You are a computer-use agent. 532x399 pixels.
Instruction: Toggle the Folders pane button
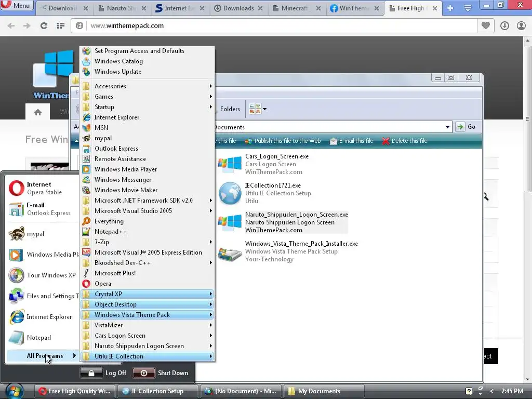(x=230, y=109)
